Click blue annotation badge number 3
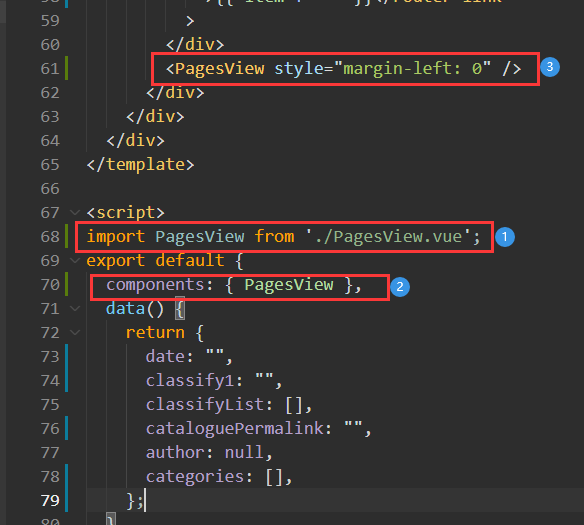Screen dimensions: 584x525 [x=550, y=67]
